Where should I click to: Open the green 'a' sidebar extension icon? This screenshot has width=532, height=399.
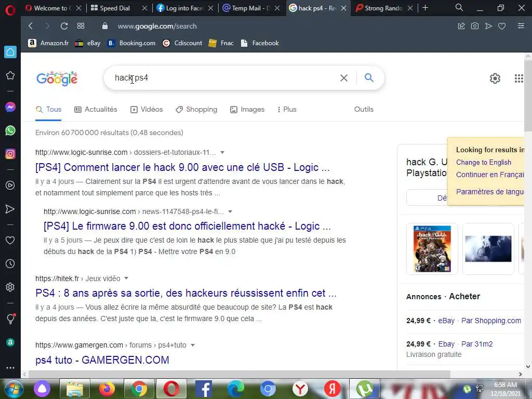(10, 342)
